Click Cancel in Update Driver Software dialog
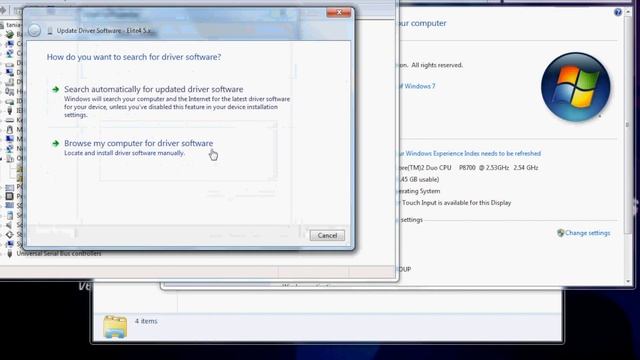 coord(327,236)
